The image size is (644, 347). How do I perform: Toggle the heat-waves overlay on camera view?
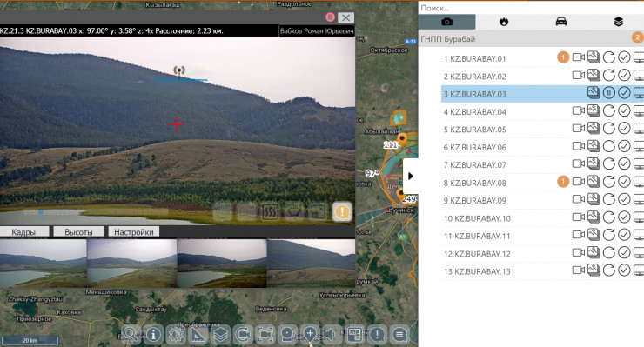(x=271, y=212)
